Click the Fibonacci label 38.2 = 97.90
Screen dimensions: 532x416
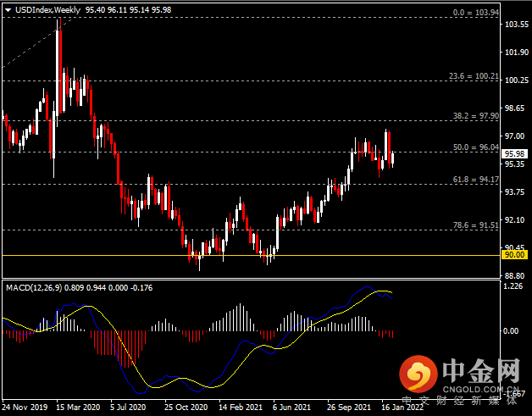[476, 116]
